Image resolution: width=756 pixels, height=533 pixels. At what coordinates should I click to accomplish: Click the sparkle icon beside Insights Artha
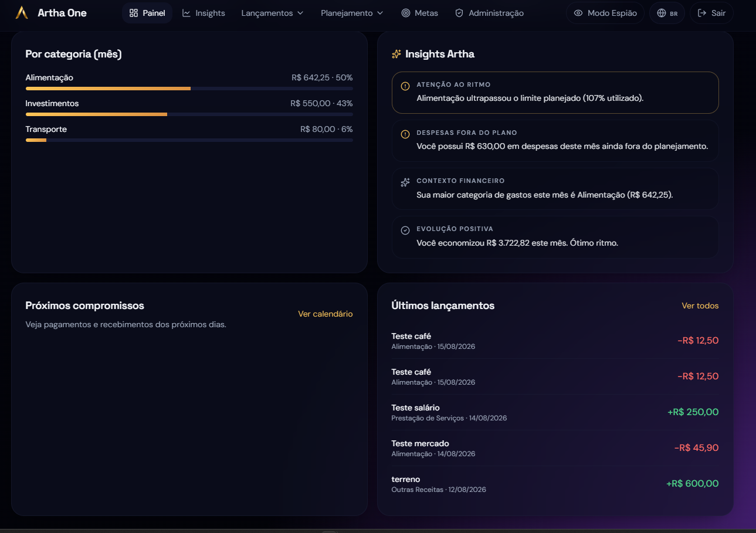pyautogui.click(x=396, y=54)
